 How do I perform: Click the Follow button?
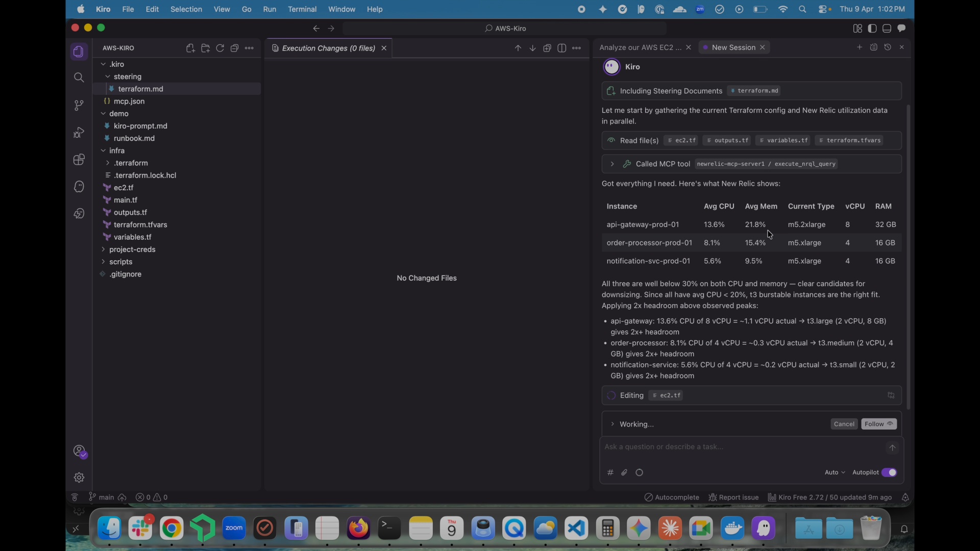tap(879, 424)
